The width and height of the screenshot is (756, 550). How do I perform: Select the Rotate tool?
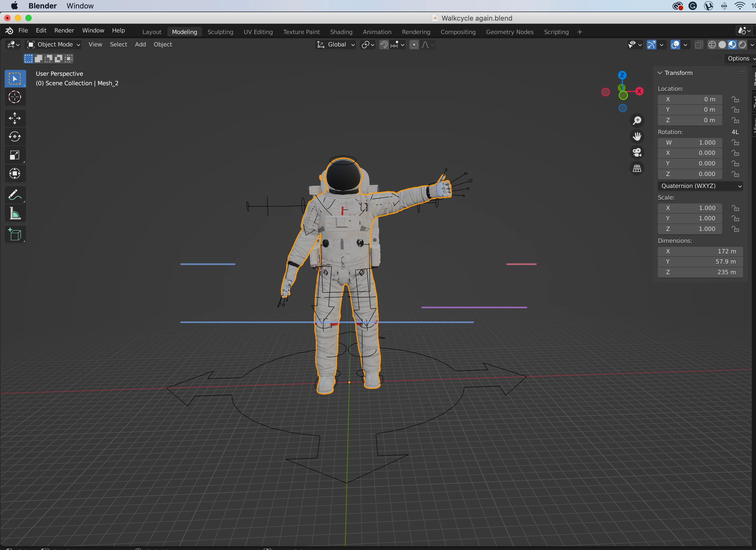pyautogui.click(x=15, y=136)
